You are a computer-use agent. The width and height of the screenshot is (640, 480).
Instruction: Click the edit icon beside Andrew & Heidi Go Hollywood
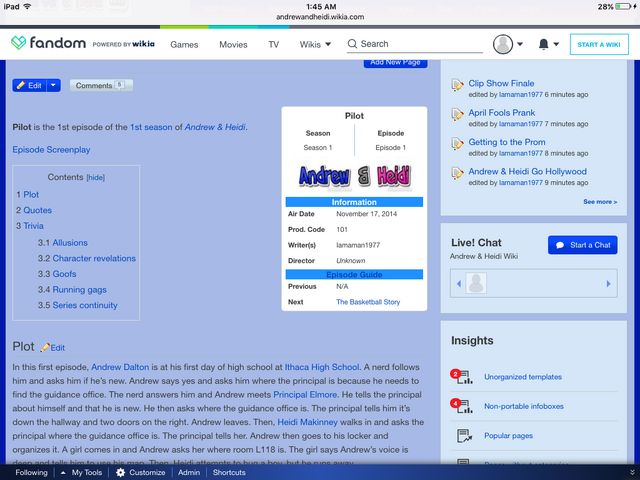click(x=457, y=173)
